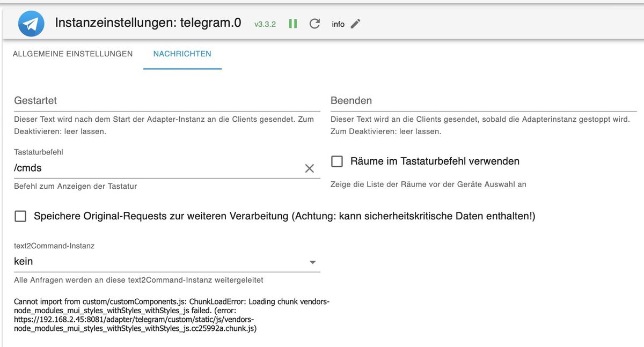The image size is (644, 347).
Task: Focus the Beenden text field
Action: click(484, 101)
